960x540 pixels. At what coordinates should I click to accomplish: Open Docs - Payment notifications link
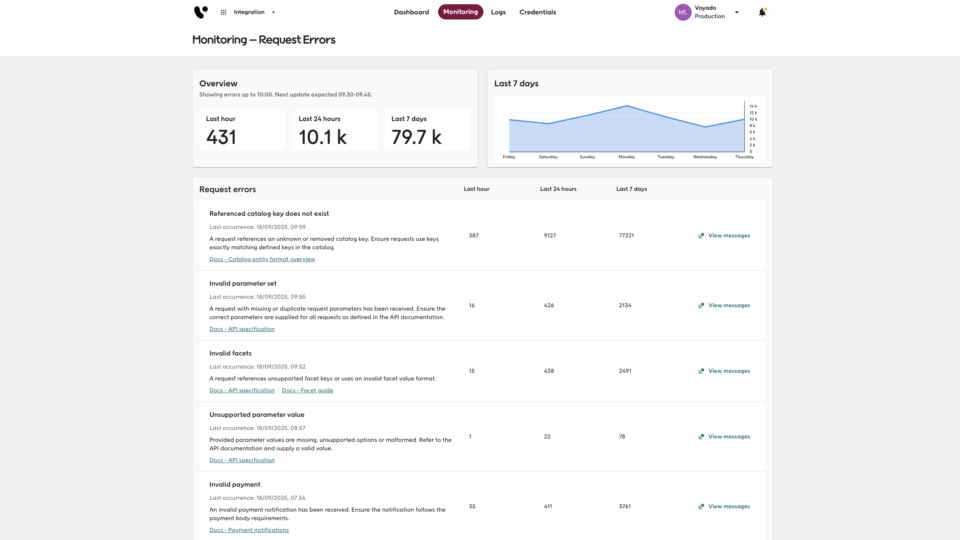(x=249, y=530)
